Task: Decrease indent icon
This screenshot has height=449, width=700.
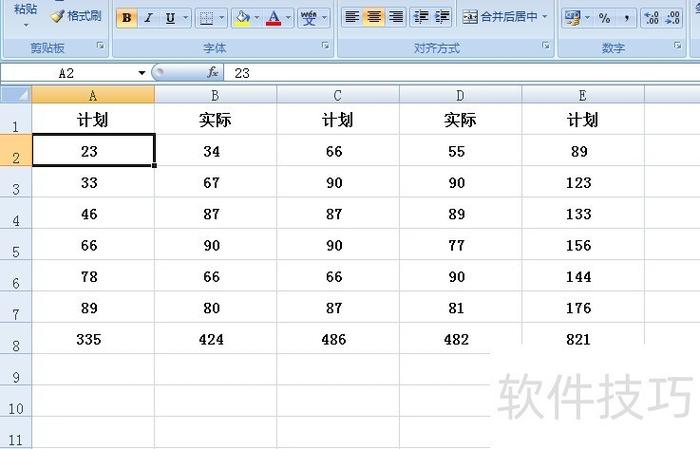Action: coord(421,17)
